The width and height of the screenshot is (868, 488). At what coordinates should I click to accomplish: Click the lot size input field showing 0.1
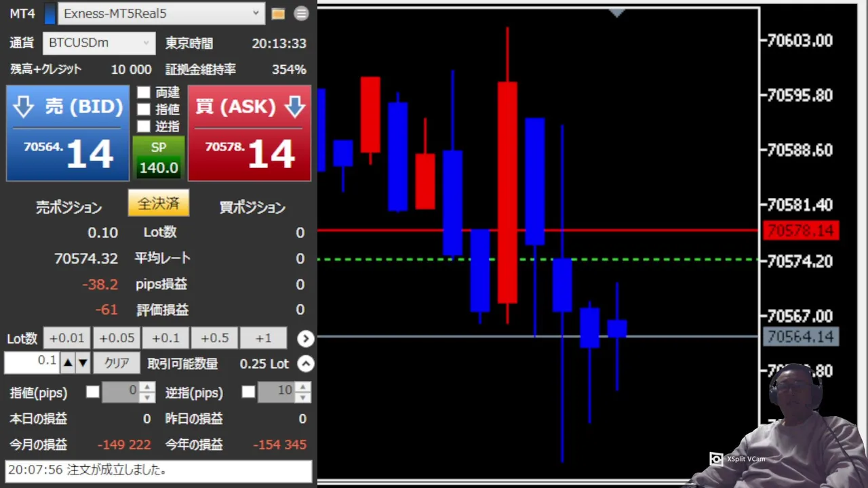32,363
